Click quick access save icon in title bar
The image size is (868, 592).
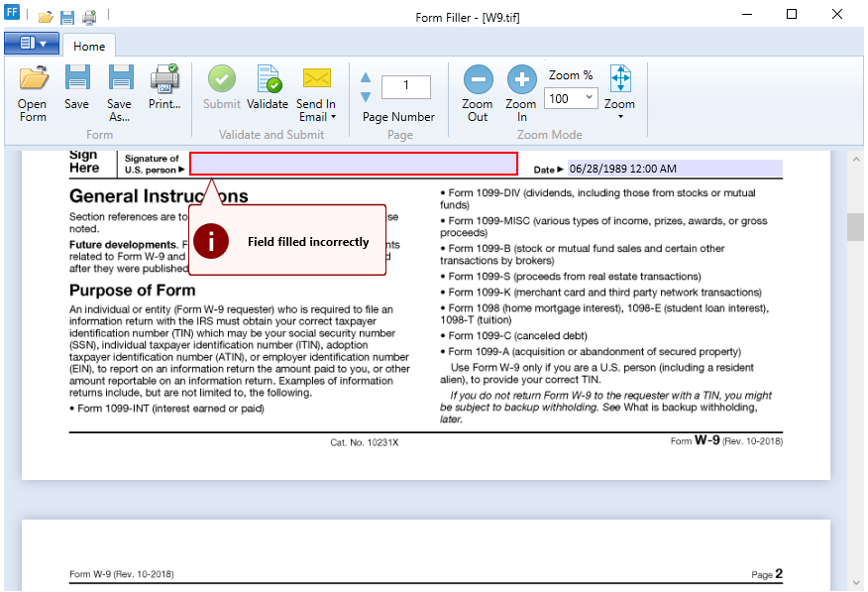[67, 17]
